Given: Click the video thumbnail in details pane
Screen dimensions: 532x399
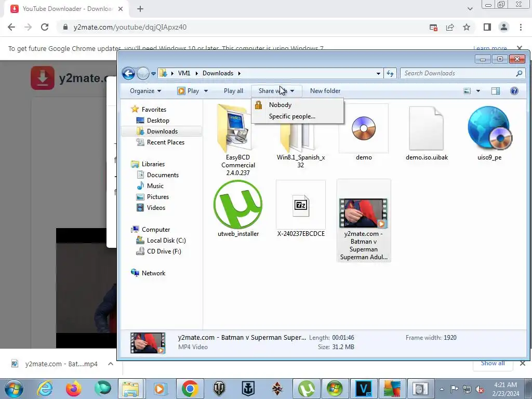Looking at the screenshot, I should [148, 343].
